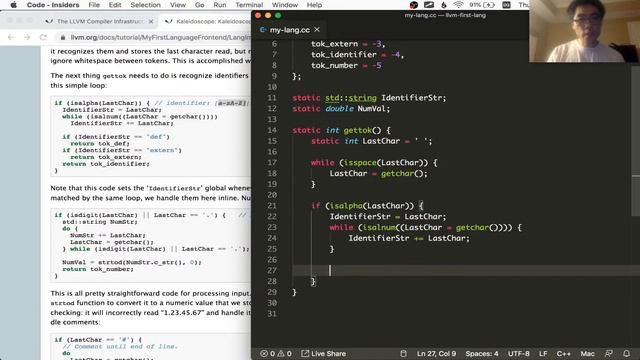
Task: Open the Wi-Fi status menu
Action: [458, 5]
